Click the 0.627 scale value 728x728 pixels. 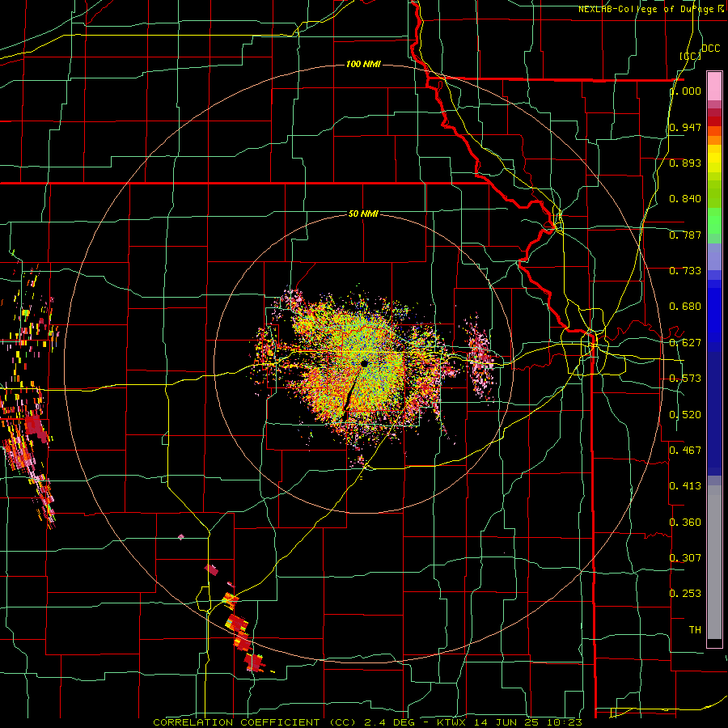tap(685, 343)
